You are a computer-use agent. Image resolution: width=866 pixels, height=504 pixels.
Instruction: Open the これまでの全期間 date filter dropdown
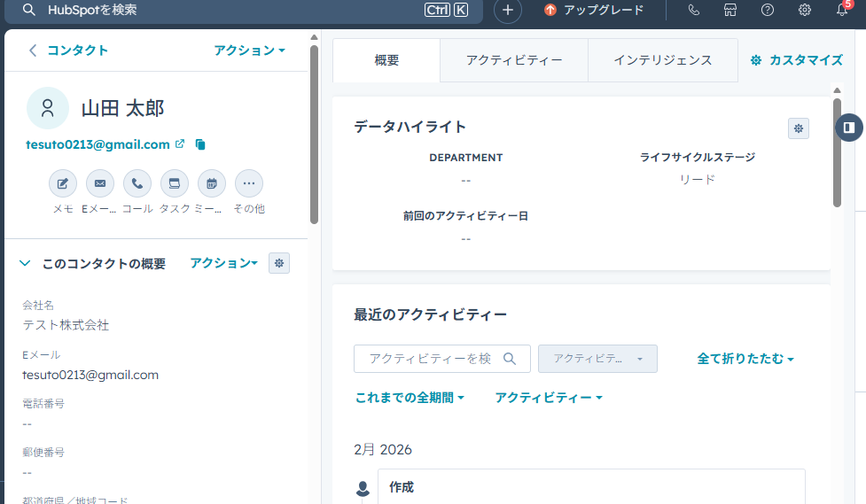pyautogui.click(x=410, y=398)
